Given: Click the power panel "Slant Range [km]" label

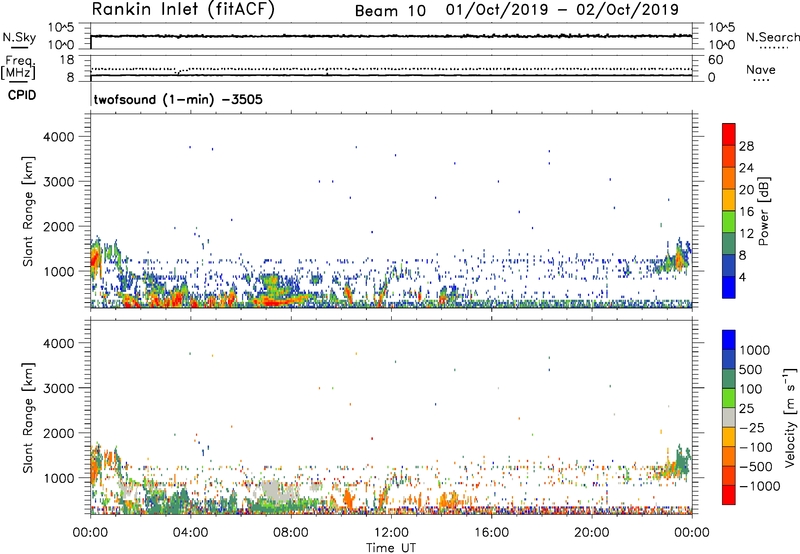Looking at the screenshot, I should click(28, 211).
